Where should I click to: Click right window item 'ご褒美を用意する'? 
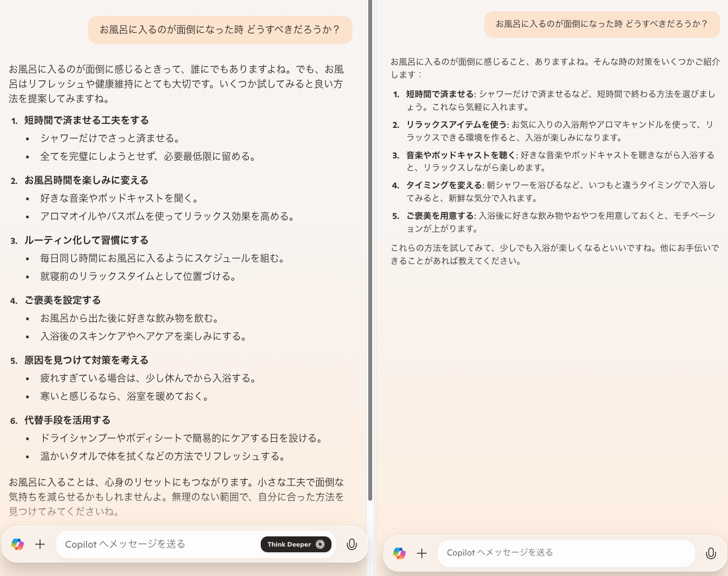tap(440, 216)
